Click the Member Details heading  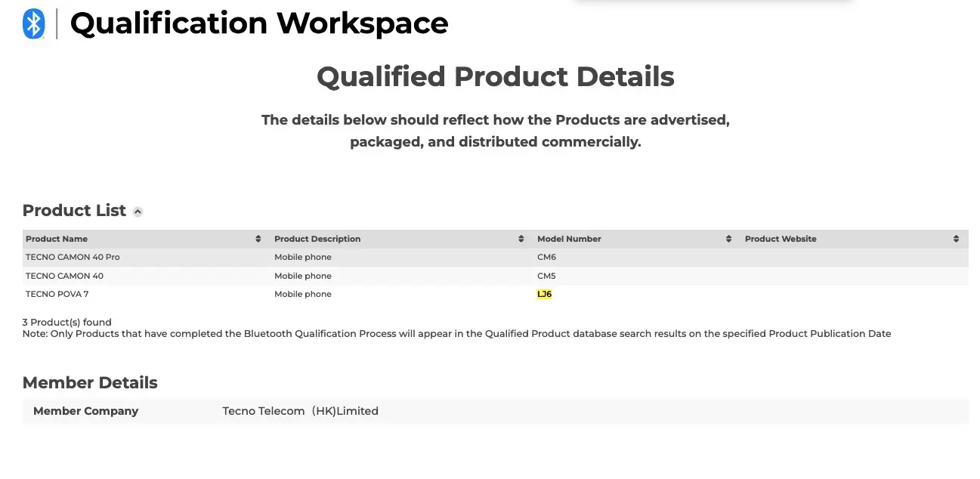point(90,382)
